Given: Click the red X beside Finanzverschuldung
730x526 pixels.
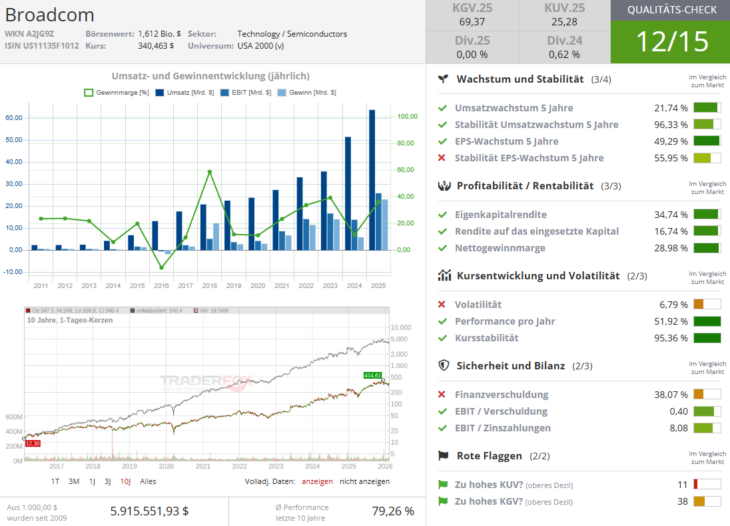Looking at the screenshot, I should click(442, 394).
